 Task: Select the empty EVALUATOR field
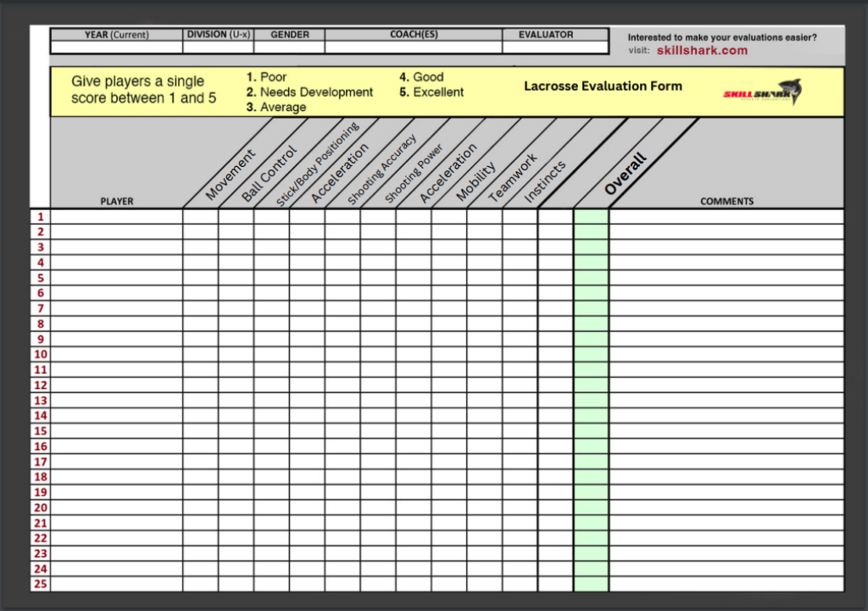click(x=555, y=48)
